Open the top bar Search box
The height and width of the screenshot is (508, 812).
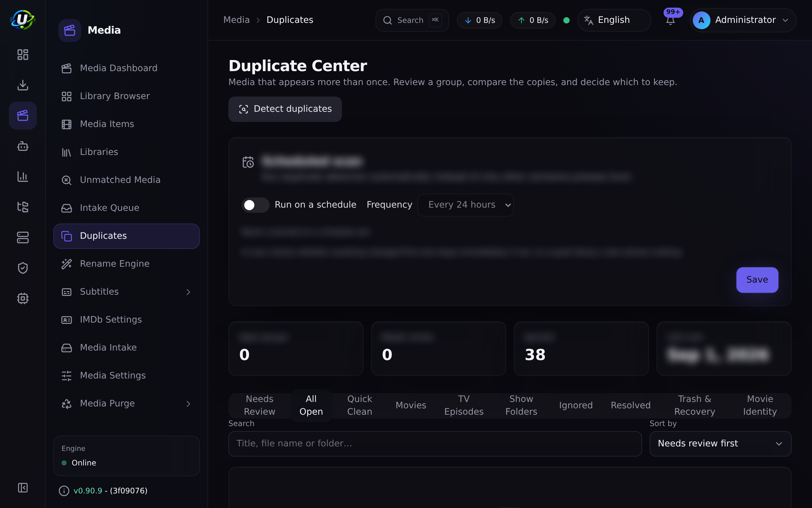[x=412, y=20]
